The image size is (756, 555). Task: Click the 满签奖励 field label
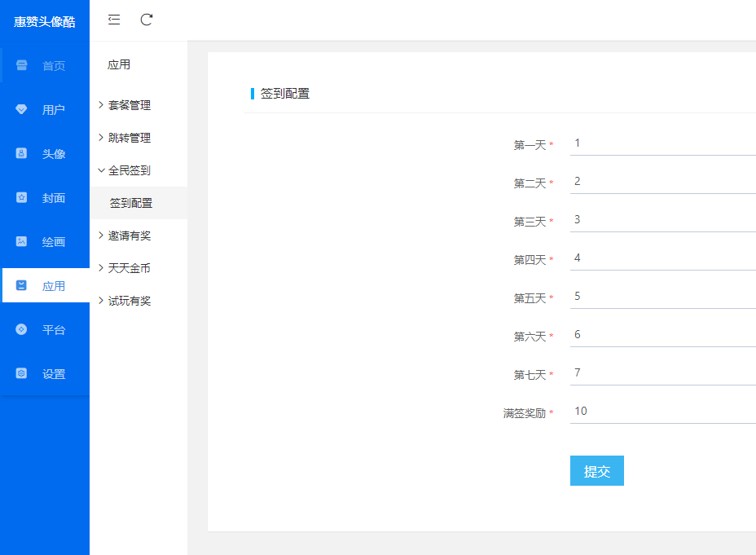point(525,413)
